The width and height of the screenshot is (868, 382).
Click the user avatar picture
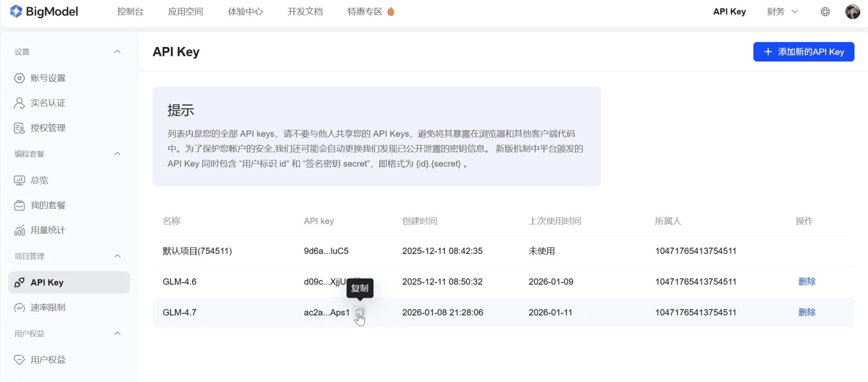tap(852, 12)
